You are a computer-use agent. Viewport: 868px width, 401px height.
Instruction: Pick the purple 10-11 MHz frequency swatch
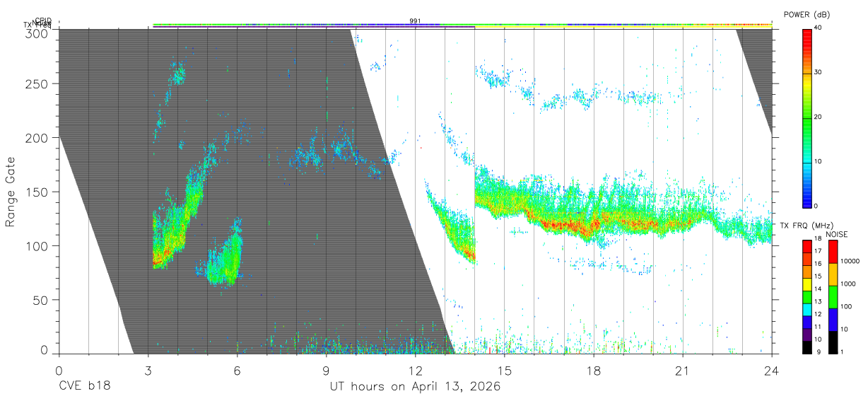(807, 335)
